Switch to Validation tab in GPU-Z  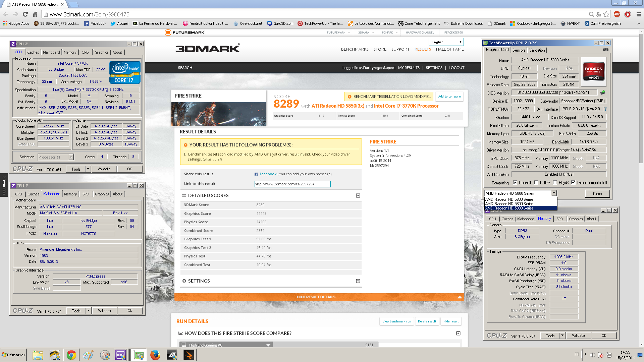tap(537, 50)
